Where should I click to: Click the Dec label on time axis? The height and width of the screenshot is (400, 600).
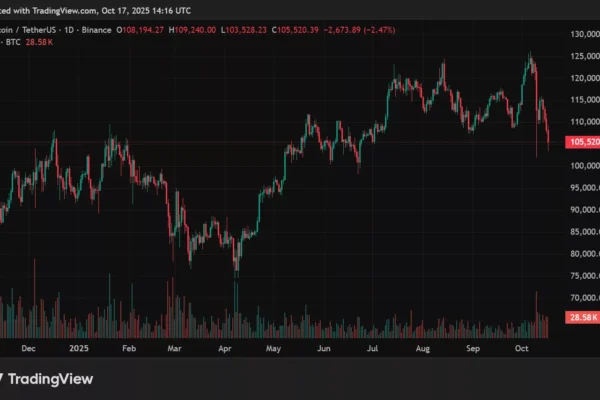pos(28,350)
